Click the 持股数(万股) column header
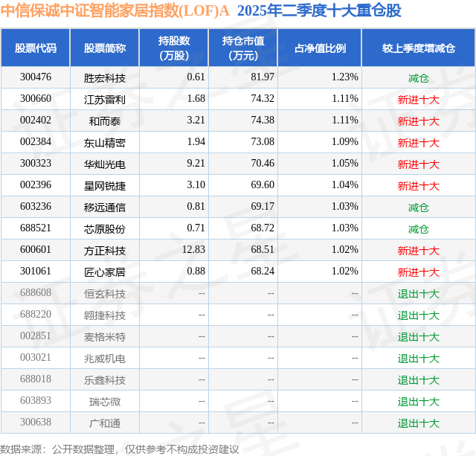 coord(174,48)
